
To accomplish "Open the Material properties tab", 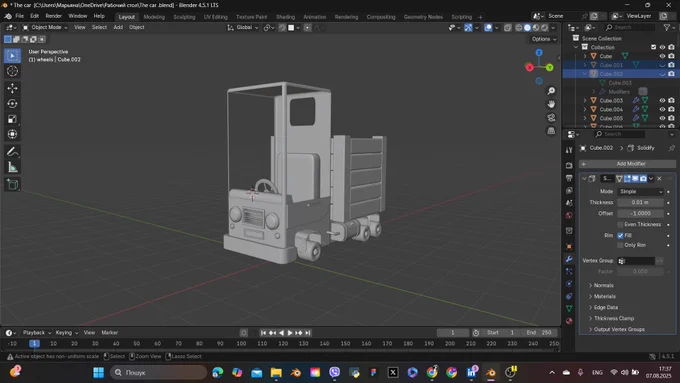I will pyautogui.click(x=569, y=321).
